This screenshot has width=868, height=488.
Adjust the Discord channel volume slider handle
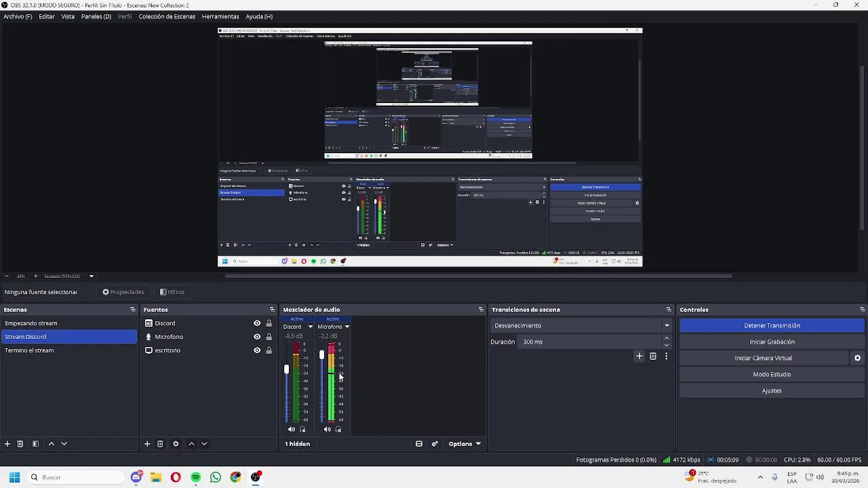[286, 369]
